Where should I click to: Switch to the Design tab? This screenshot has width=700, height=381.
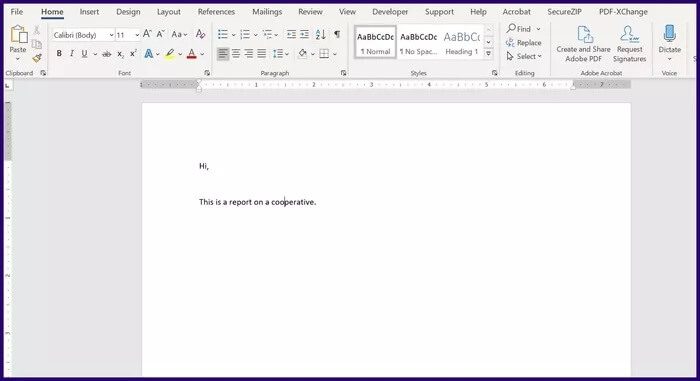(128, 12)
